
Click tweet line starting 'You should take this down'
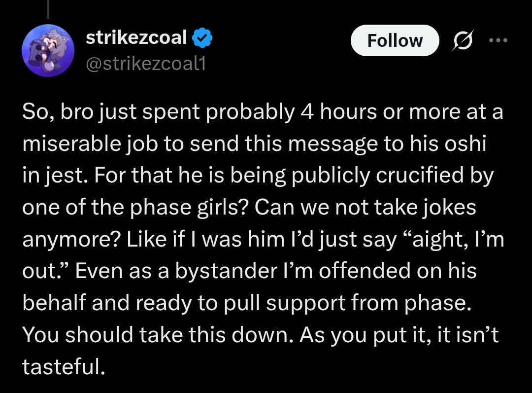[x=261, y=335]
